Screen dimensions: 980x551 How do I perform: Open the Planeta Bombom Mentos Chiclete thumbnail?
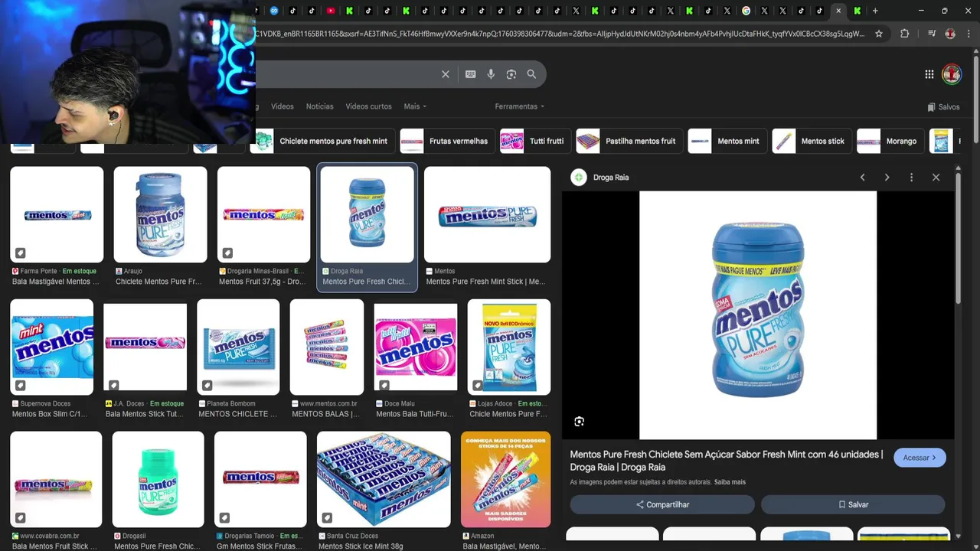coord(238,347)
